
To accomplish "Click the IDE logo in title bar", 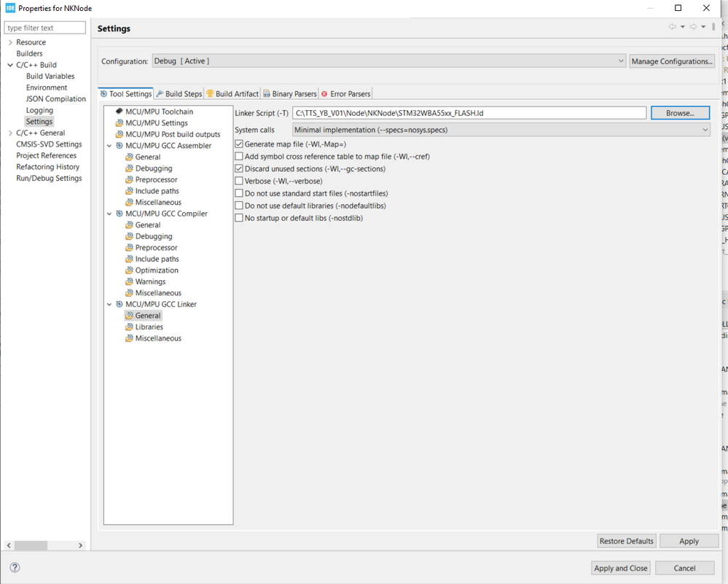I will point(10,8).
